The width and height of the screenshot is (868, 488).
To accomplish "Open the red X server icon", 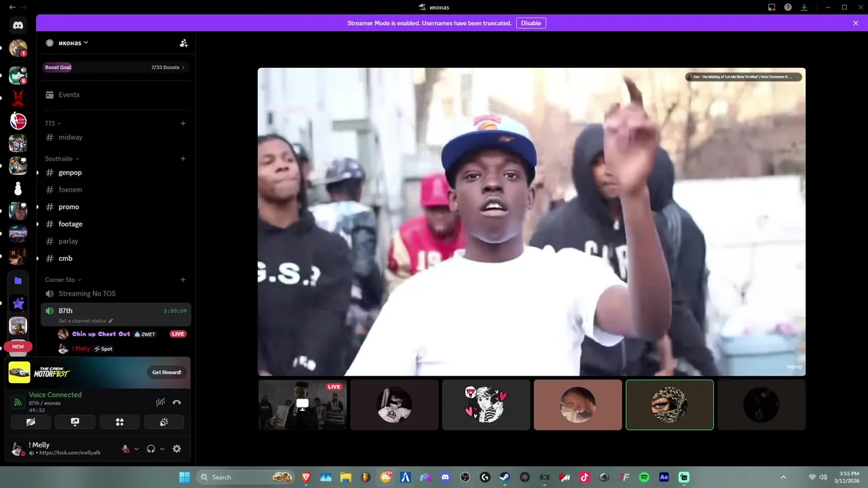I will (x=18, y=98).
